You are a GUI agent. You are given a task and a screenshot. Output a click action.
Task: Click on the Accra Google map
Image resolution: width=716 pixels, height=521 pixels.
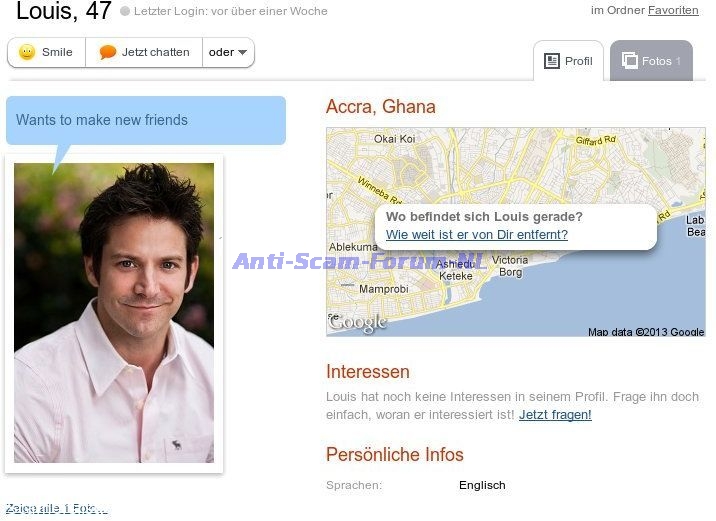click(x=516, y=232)
